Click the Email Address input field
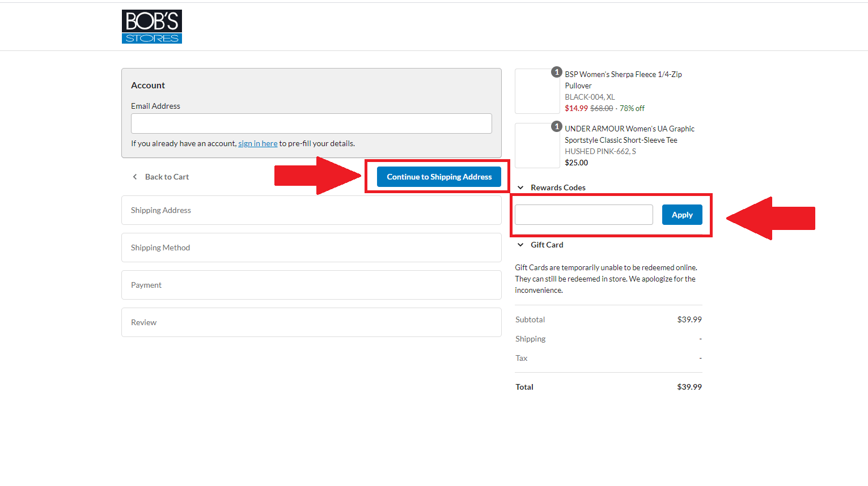 pyautogui.click(x=311, y=123)
